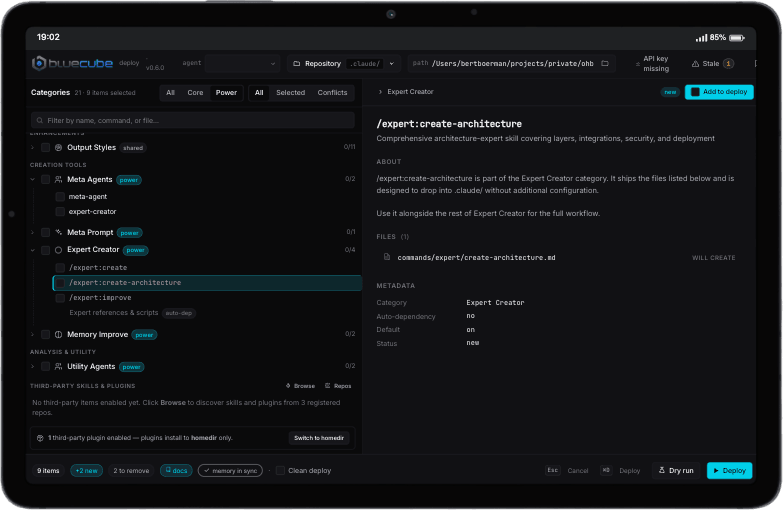Click the plugin icon in third-party notice
The width and height of the screenshot is (783, 510).
click(40, 438)
